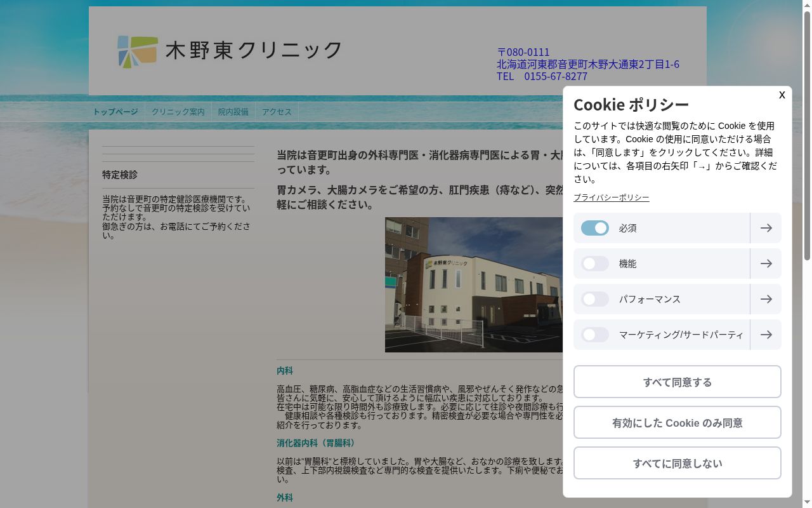Click 有効にした Cookie のみ同意 button

pyautogui.click(x=678, y=422)
